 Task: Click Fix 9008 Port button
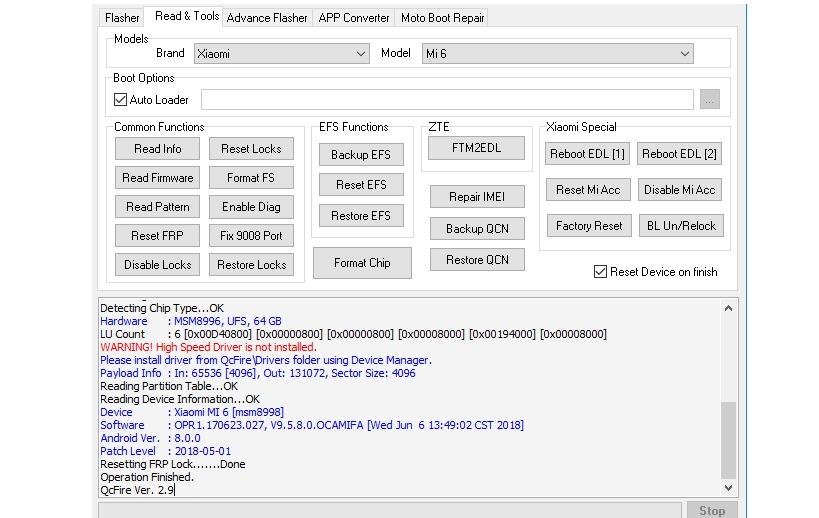[x=251, y=236]
